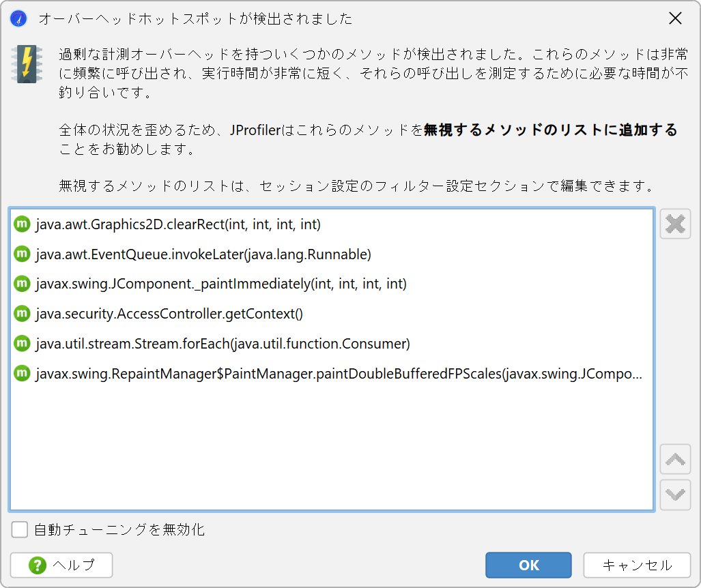Image resolution: width=701 pixels, height=588 pixels.
Task: Click the method icon for EventQueue.invokeLater
Action: [22, 254]
